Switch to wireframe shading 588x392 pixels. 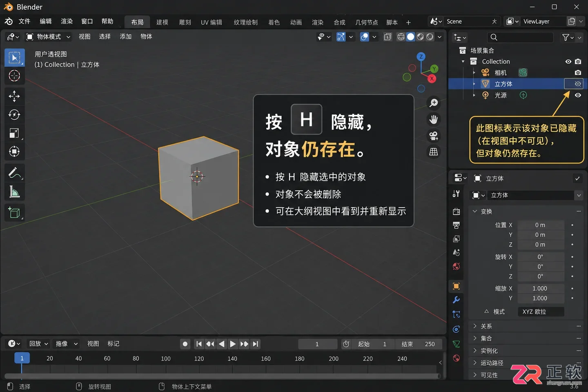pyautogui.click(x=401, y=37)
